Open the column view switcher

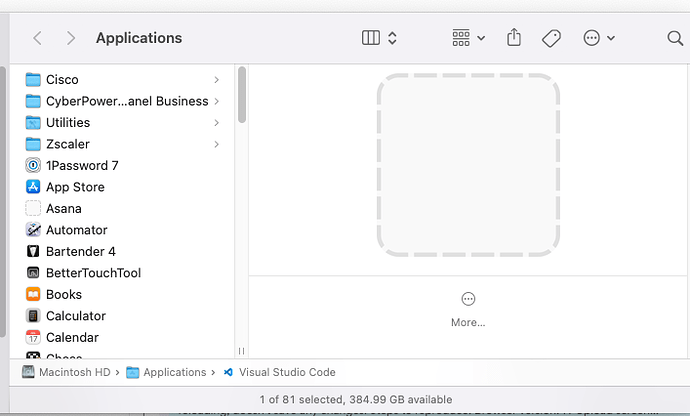pos(379,38)
